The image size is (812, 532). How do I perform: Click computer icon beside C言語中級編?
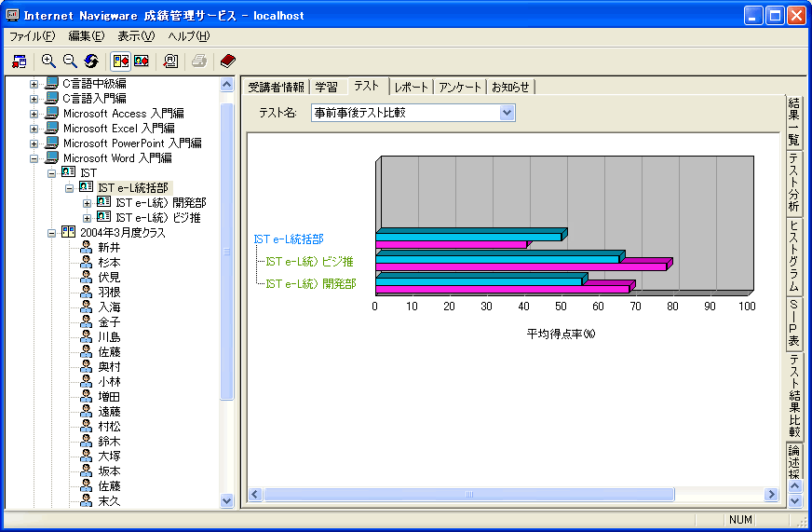pyautogui.click(x=51, y=83)
